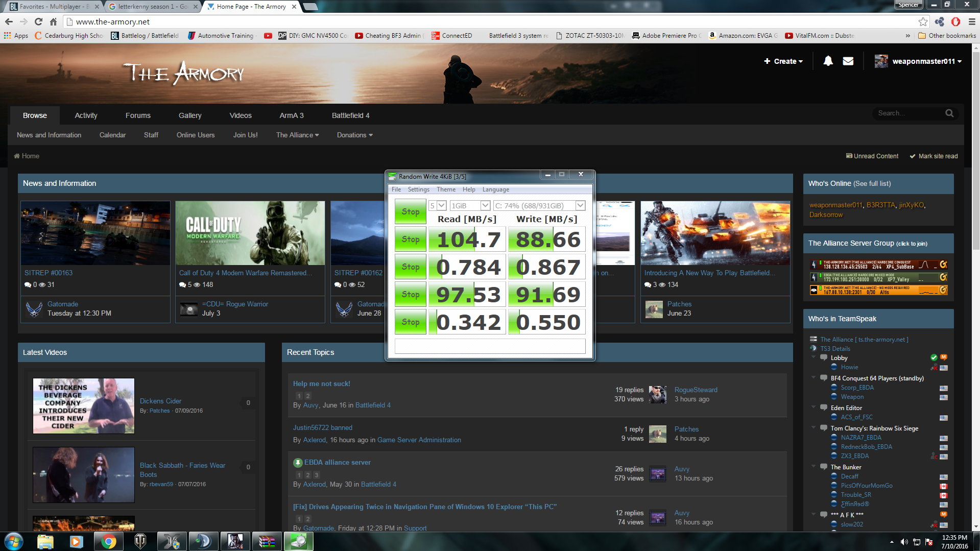The image size is (980, 551).
Task: Collapse the Lobby channel in TeamSpeak
Action: [x=814, y=357]
